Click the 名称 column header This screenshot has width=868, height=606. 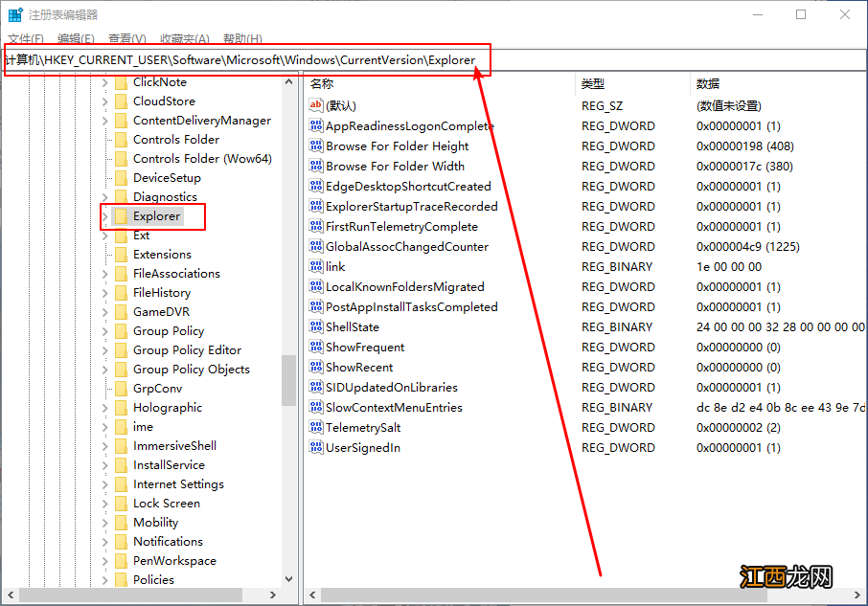[x=323, y=84]
